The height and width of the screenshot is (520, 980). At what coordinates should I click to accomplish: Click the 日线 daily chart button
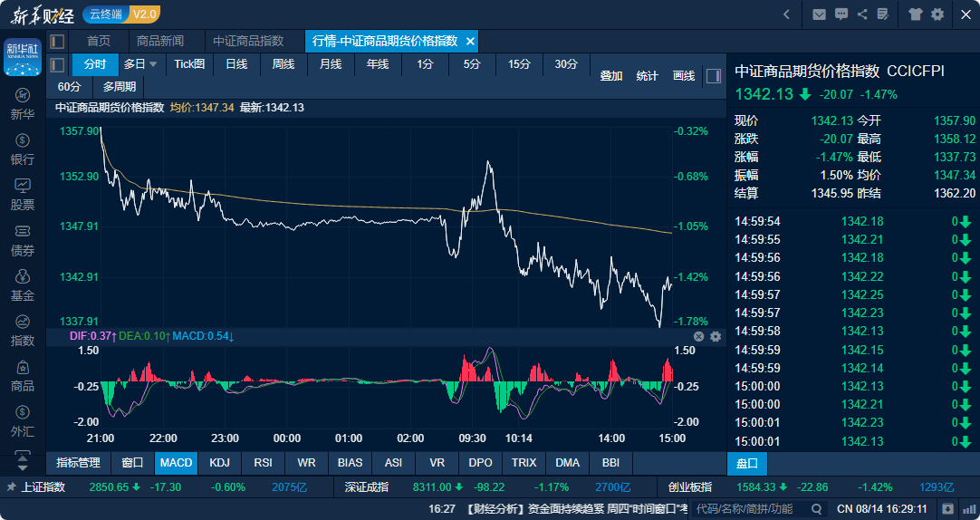tap(236, 64)
